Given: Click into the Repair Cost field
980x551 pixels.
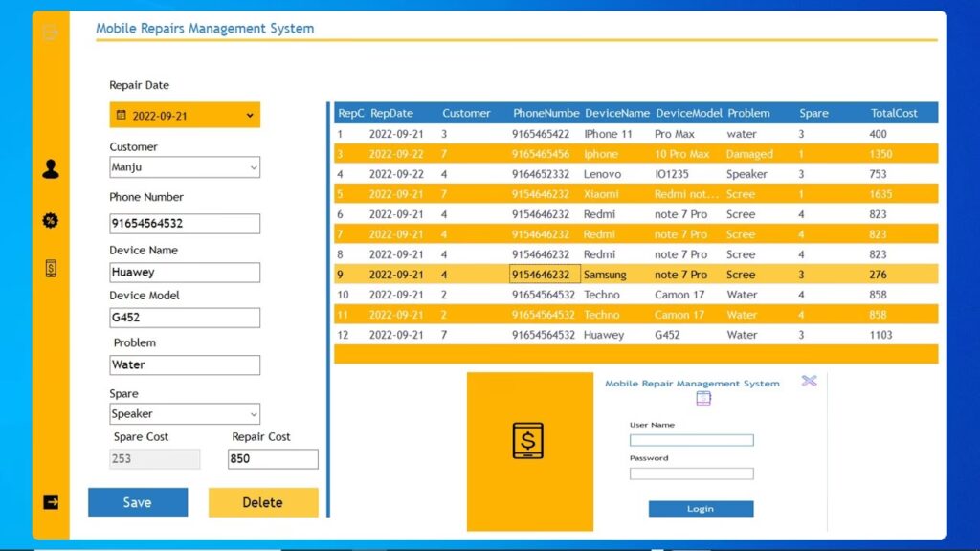Looking at the screenshot, I should [273, 459].
